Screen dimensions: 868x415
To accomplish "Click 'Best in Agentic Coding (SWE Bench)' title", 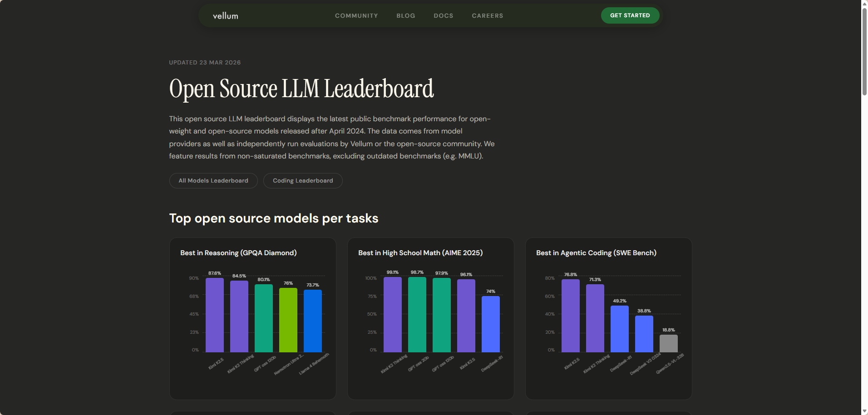I will pyautogui.click(x=596, y=253).
